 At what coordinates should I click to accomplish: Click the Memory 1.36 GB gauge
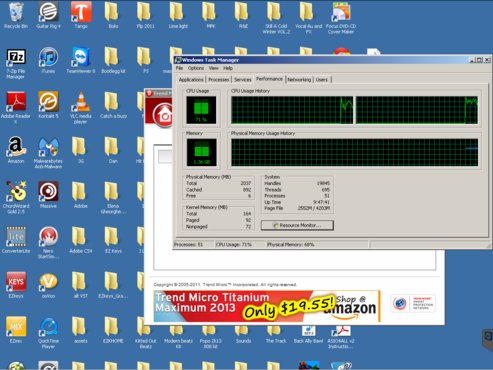[201, 152]
